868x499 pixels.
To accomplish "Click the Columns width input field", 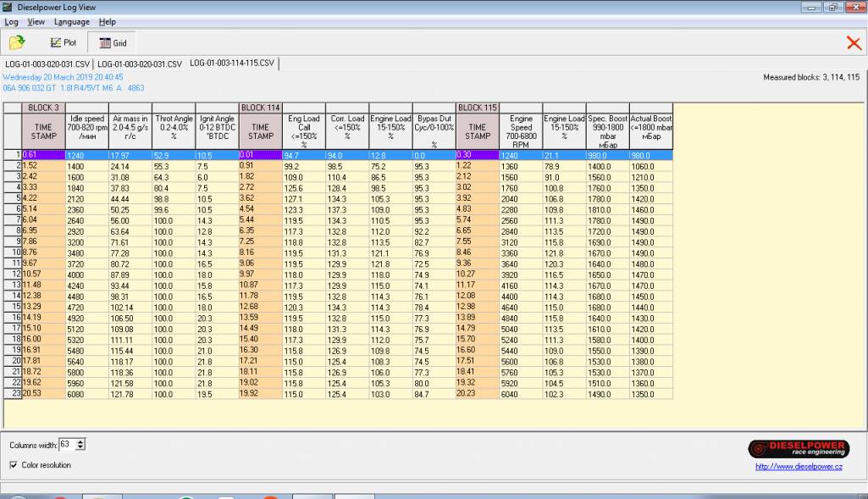I will 66,444.
